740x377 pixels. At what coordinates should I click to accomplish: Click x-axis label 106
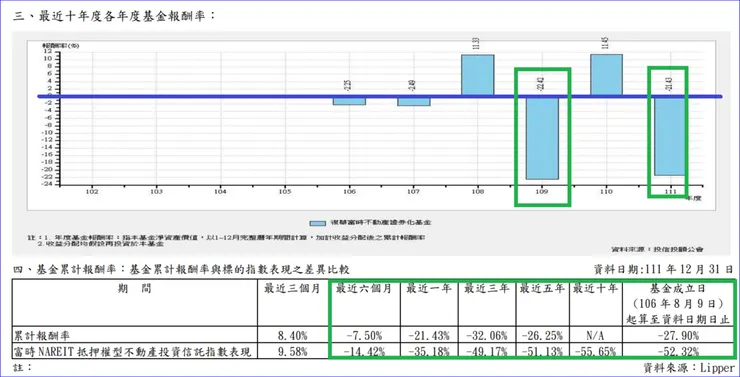[349, 192]
